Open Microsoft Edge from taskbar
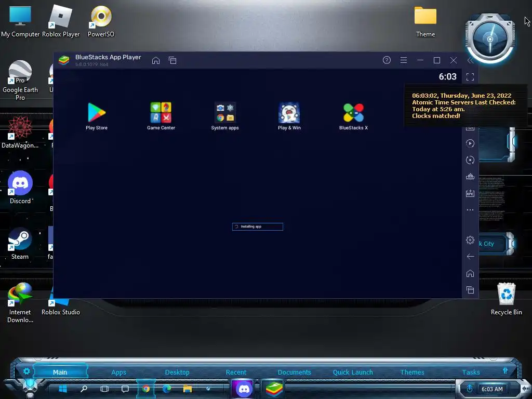 167,389
